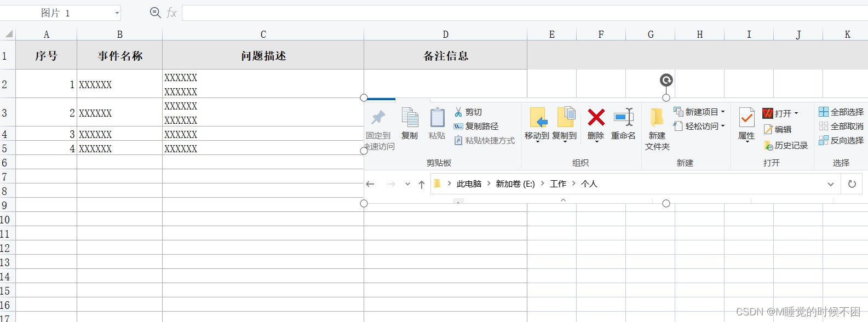The image size is (868, 322).
Task: Click cell B2 containing XXXXXX
Action: click(120, 84)
